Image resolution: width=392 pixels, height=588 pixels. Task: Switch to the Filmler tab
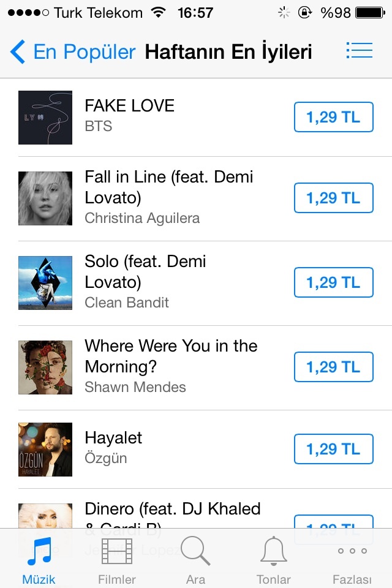117,559
